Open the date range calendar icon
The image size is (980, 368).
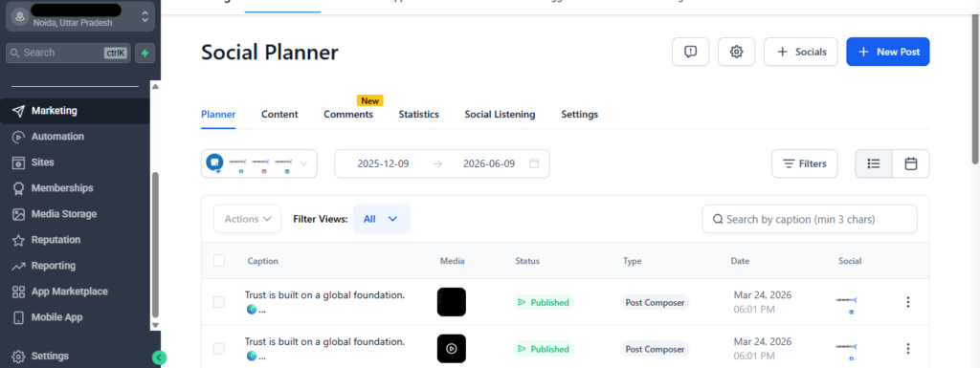[x=534, y=163]
